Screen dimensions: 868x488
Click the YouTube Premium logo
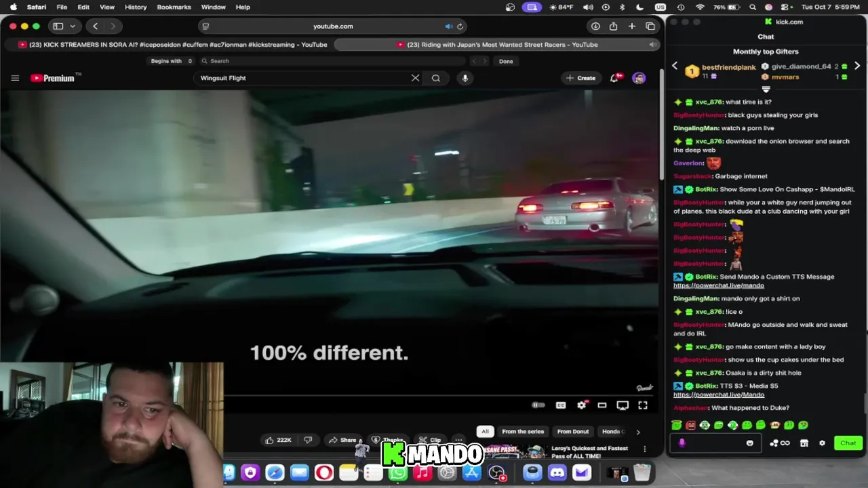coord(56,78)
